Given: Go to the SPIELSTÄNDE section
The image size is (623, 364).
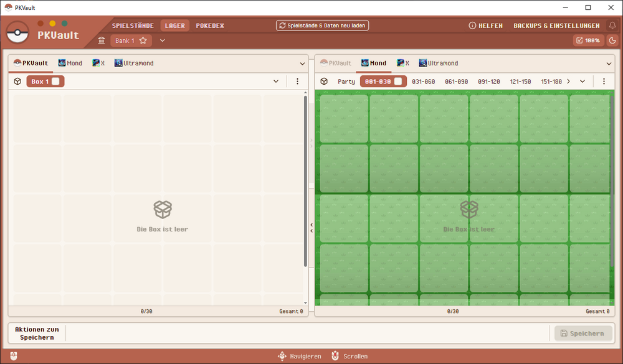Looking at the screenshot, I should tap(133, 26).
